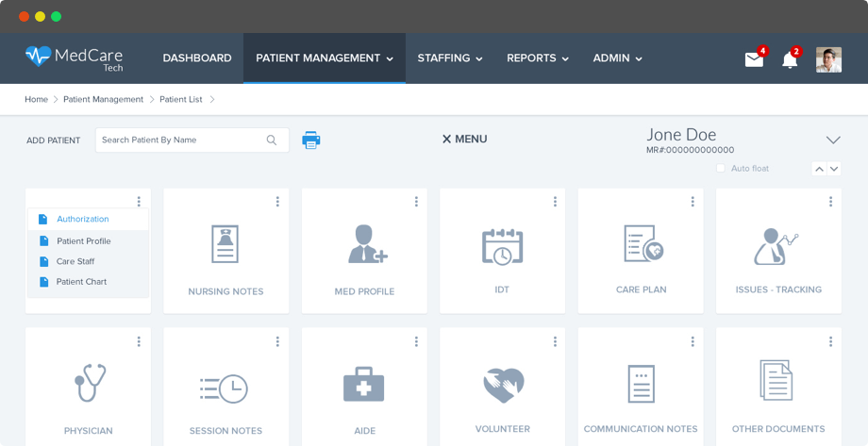Click the Jone Doe patient name
This screenshot has height=446, width=868.
point(681,135)
